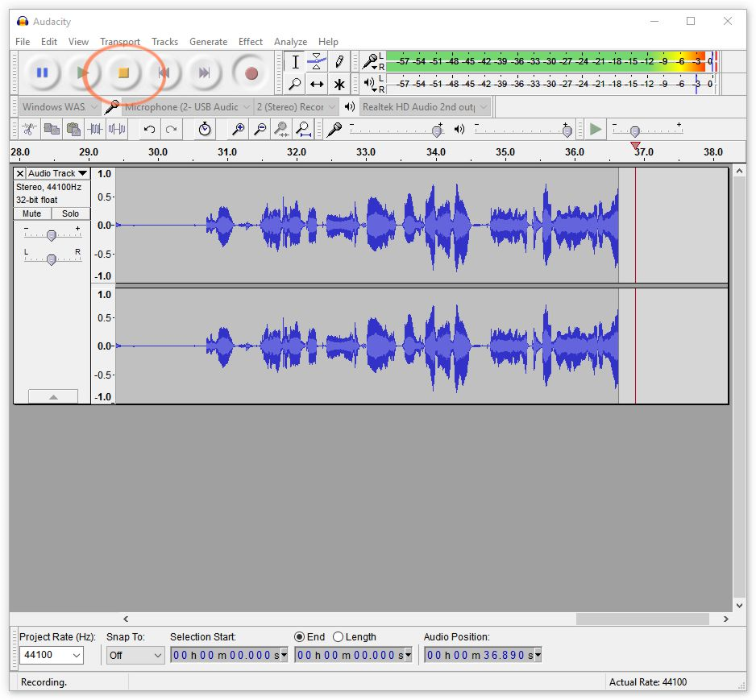Zoom In on the waveform
Viewport: 756px width, 700px height.
point(238,129)
